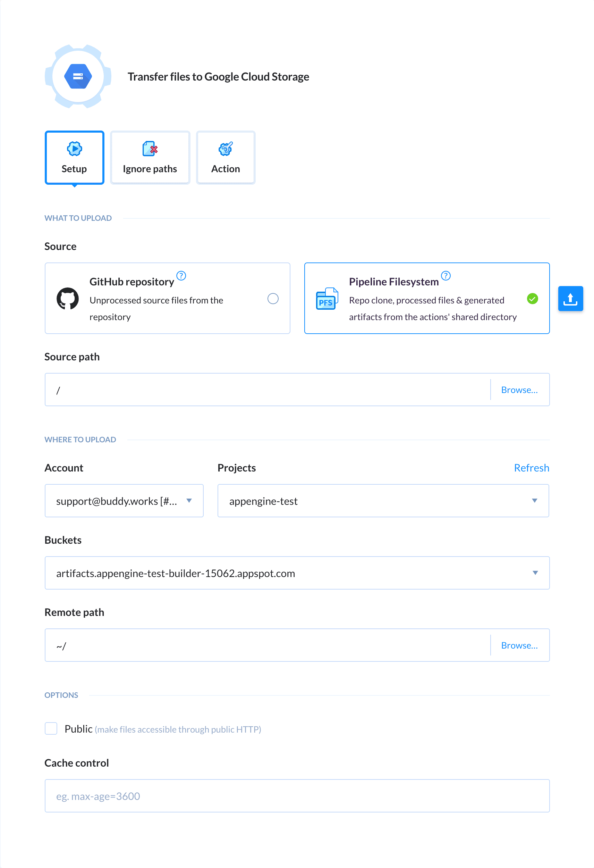The image size is (594, 868).
Task: Switch to the Ignore paths tab
Action: pyautogui.click(x=150, y=157)
